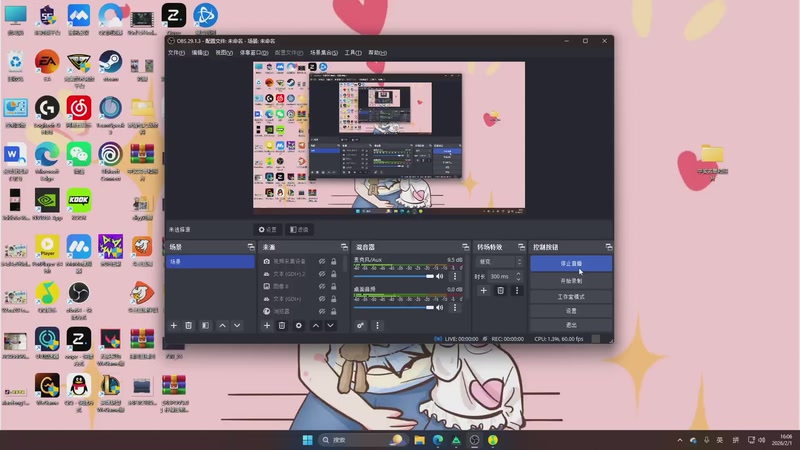Image resolution: width=800 pixels, height=450 pixels.
Task: Move source up in the sources list
Action: coord(316,326)
